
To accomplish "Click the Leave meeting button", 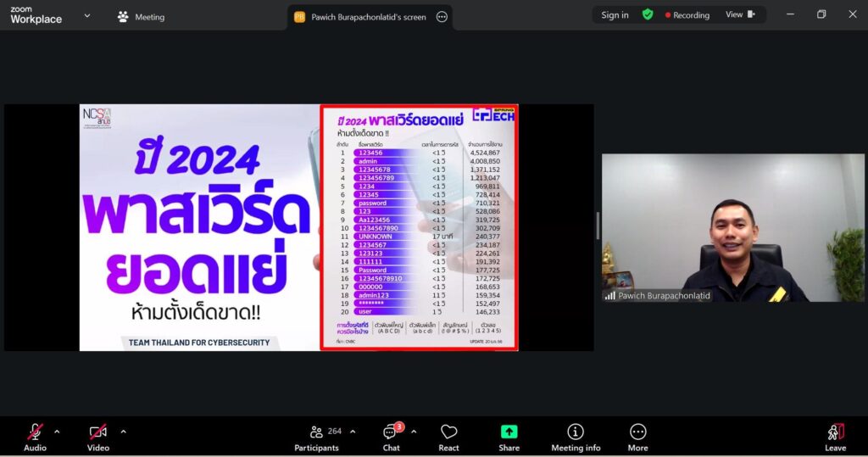I will 835,436.
